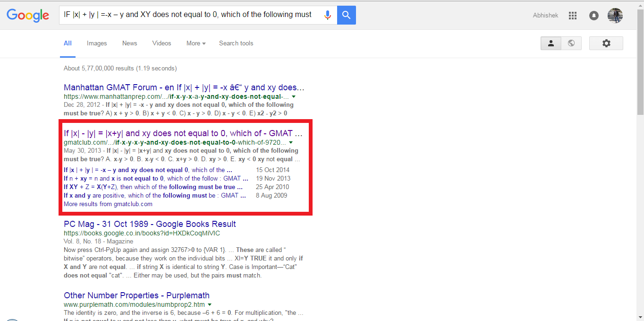Open sitelink dated 15 Oct 2014
Screen dimensions: 644x321
coord(148,170)
